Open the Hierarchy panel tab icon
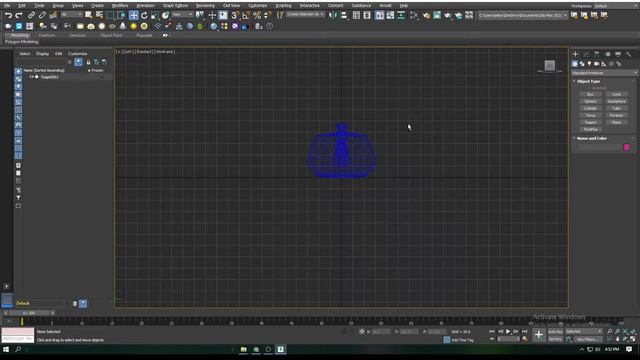The height and width of the screenshot is (360, 640). [597, 54]
